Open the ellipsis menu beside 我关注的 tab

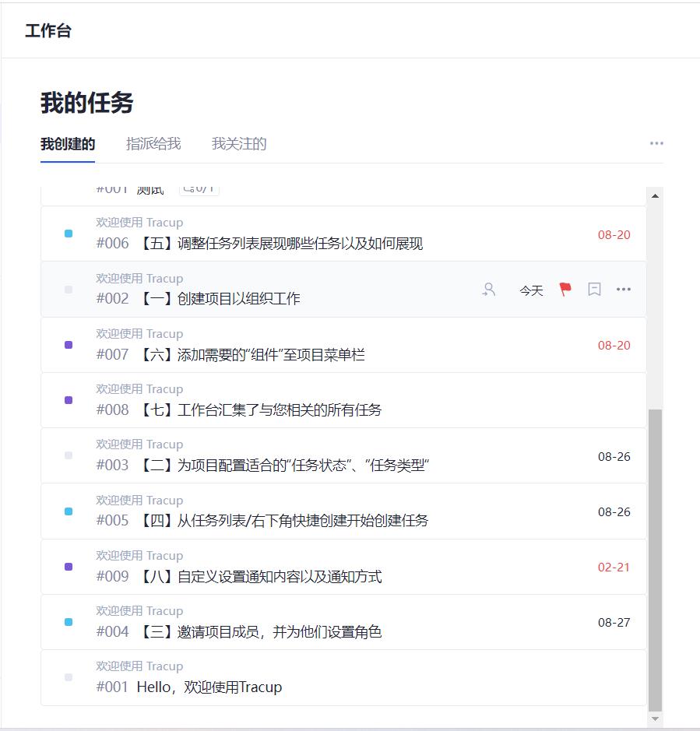point(656,143)
